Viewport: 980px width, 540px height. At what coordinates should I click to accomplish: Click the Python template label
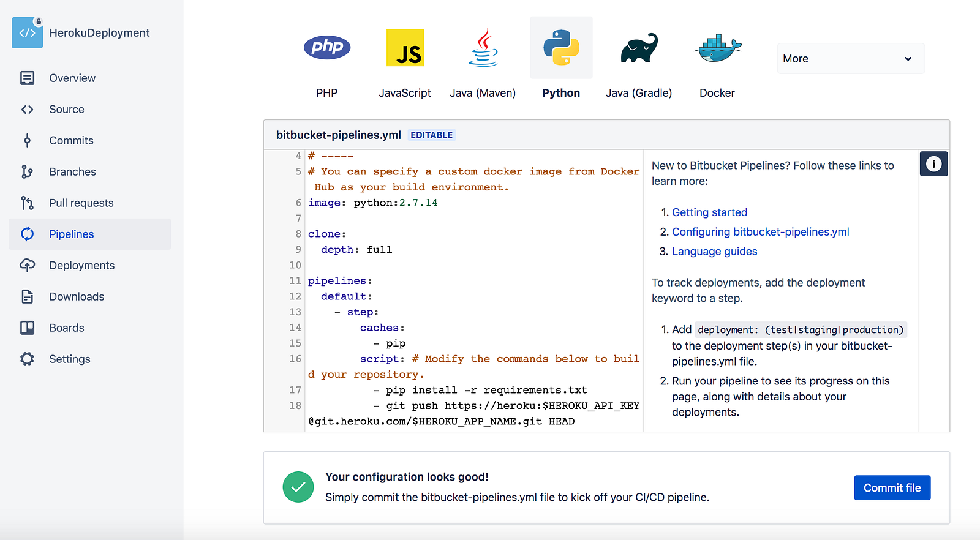[561, 93]
